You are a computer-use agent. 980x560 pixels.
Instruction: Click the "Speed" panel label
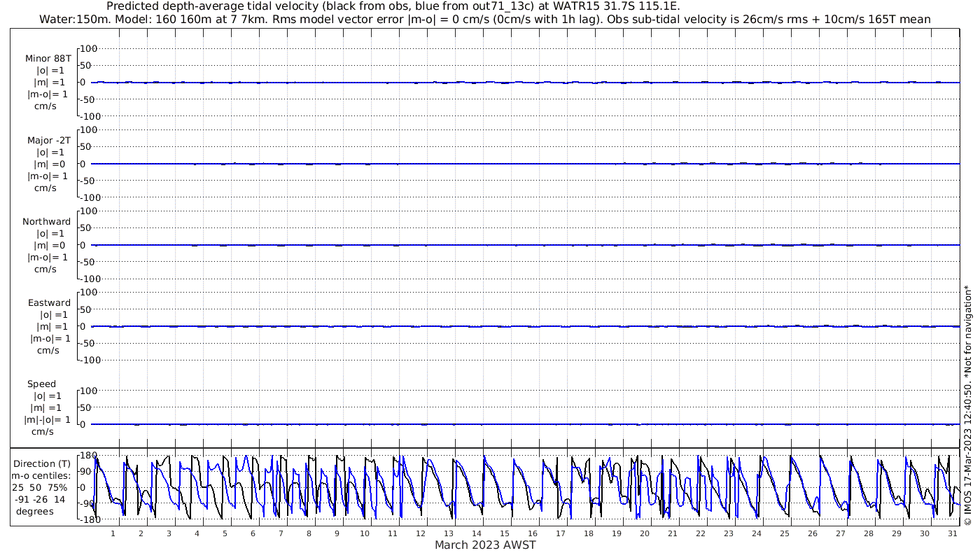(x=41, y=384)
